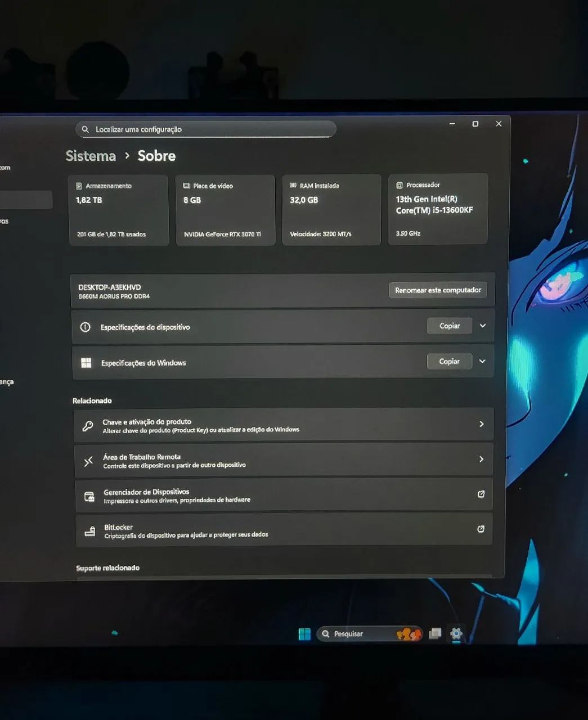Open the RAM instalada 32,0 GB card
The height and width of the screenshot is (720, 588).
[x=331, y=209]
